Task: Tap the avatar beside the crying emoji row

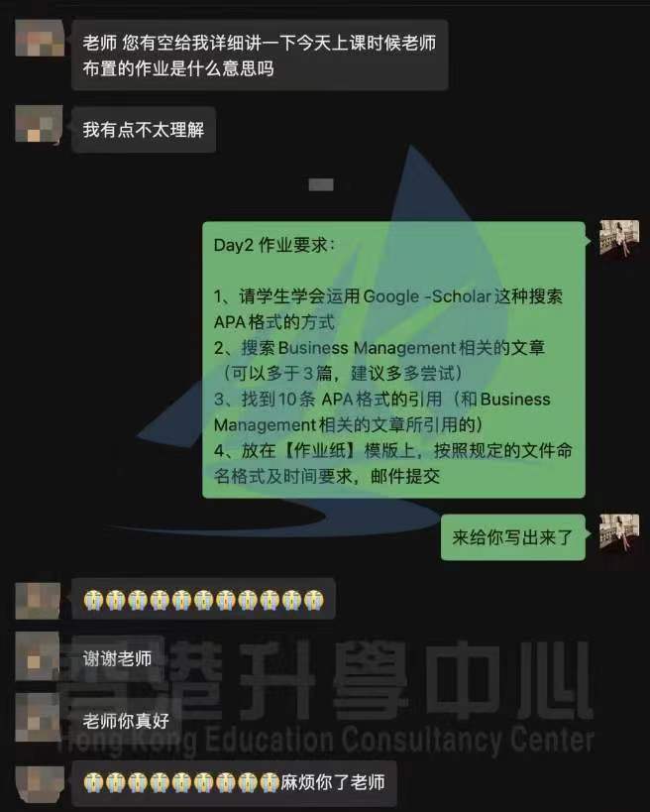Action: (38, 600)
